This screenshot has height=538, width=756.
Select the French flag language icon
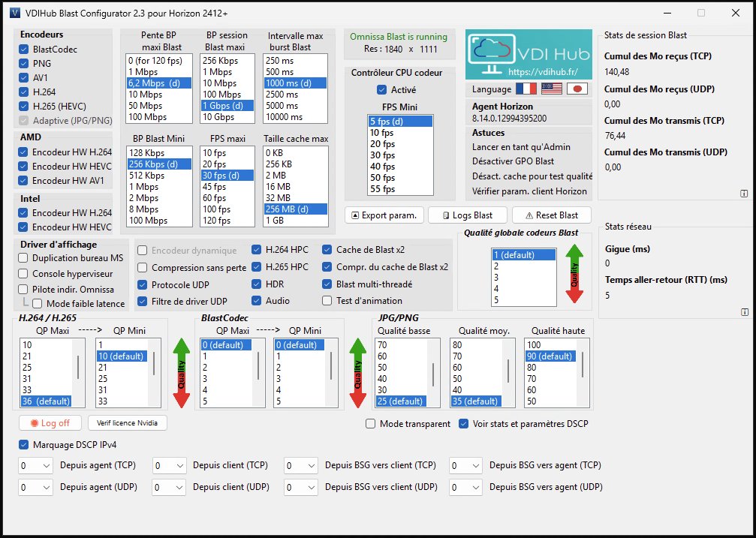click(526, 89)
